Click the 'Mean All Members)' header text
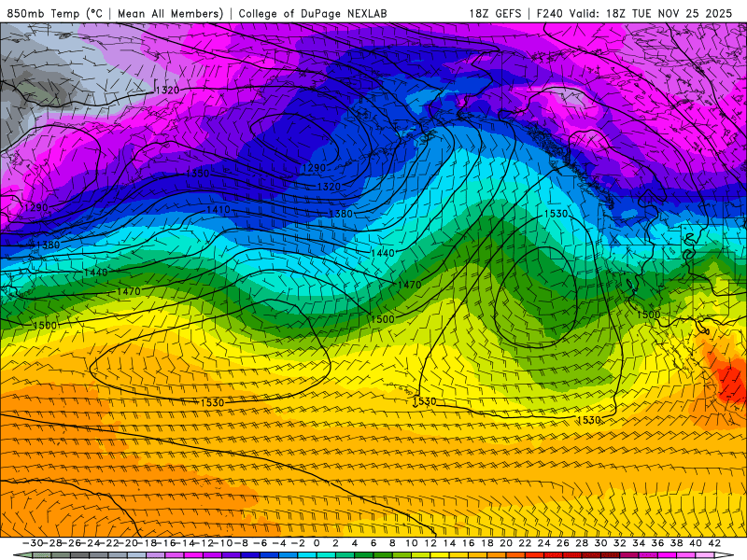The width and height of the screenshot is (747, 560). click(x=171, y=14)
